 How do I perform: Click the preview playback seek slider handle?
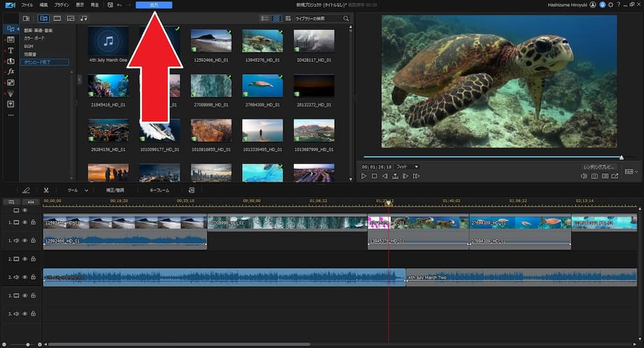(x=621, y=157)
